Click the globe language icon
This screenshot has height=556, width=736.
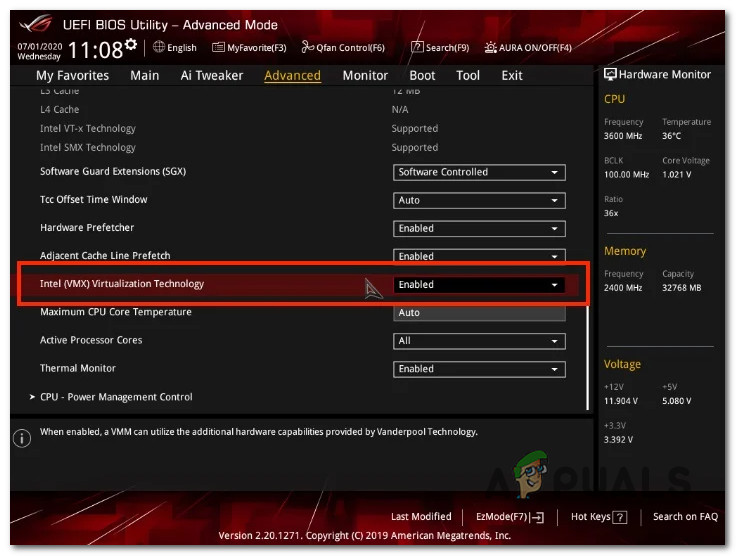(x=159, y=47)
